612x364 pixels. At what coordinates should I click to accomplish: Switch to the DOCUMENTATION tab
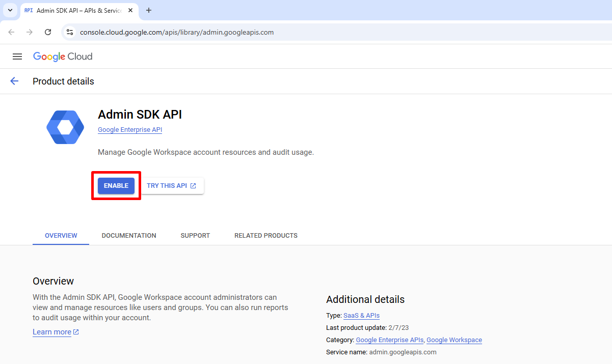129,236
